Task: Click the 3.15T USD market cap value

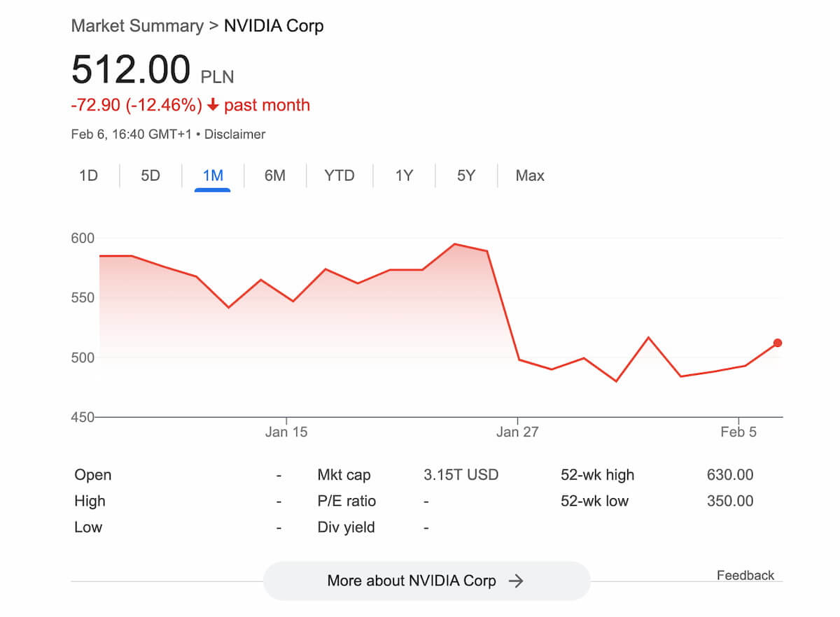Action: (460, 475)
